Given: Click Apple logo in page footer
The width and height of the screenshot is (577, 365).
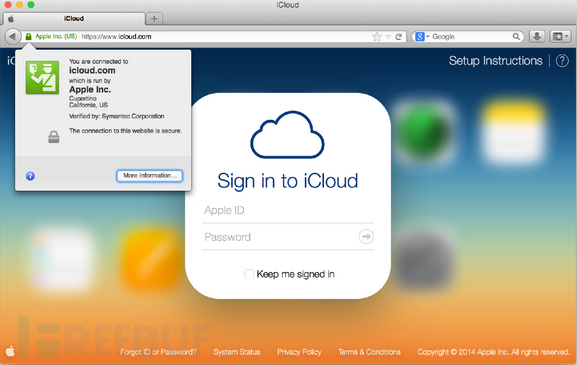Looking at the screenshot, I should (10, 351).
